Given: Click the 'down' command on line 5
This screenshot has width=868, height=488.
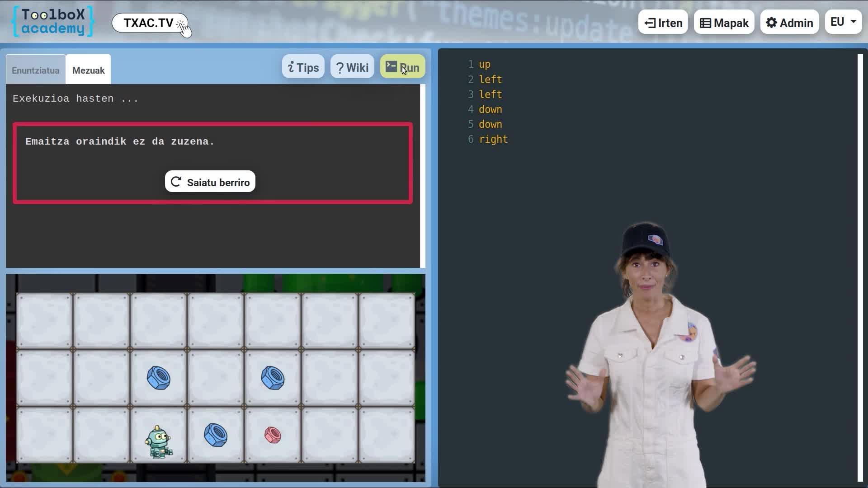Looking at the screenshot, I should [x=491, y=124].
